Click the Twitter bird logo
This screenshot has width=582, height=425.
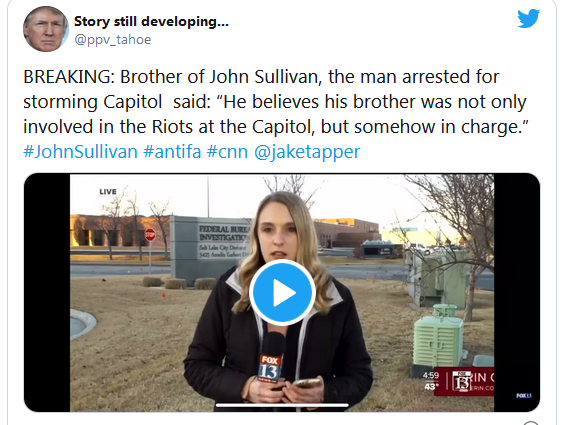[x=529, y=19]
